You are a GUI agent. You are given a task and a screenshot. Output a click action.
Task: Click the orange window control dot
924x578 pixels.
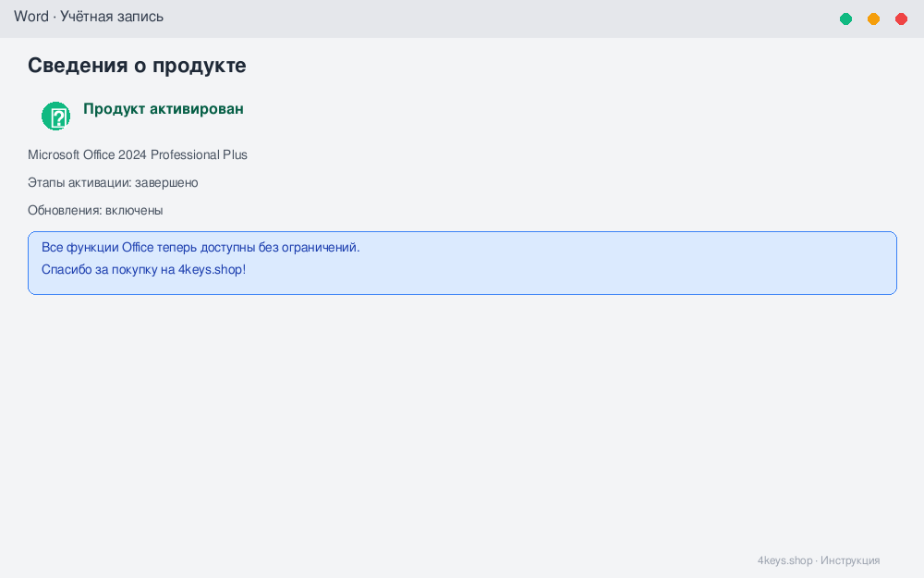pos(873,18)
